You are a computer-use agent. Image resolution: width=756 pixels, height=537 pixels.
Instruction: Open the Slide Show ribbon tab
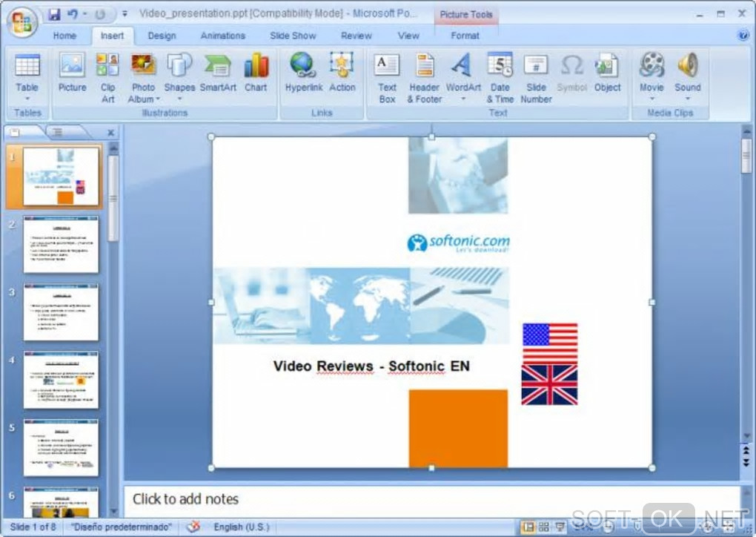(x=293, y=36)
